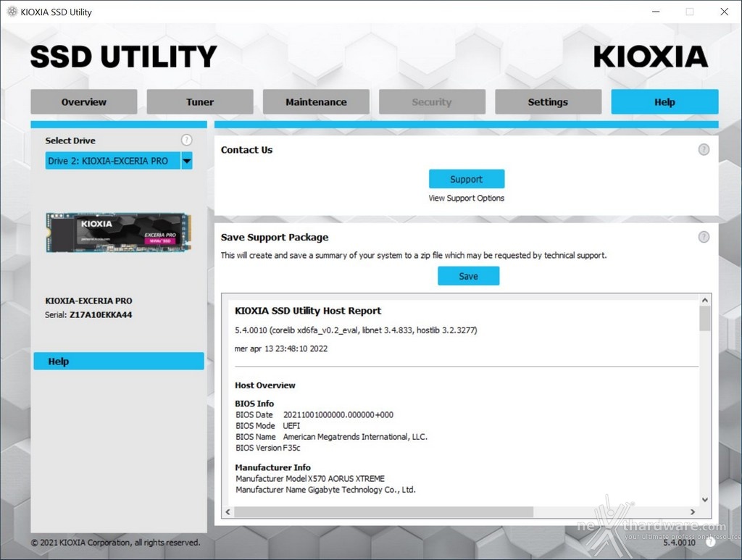Go to the Settings tab
This screenshot has width=742, height=560.
coord(548,101)
